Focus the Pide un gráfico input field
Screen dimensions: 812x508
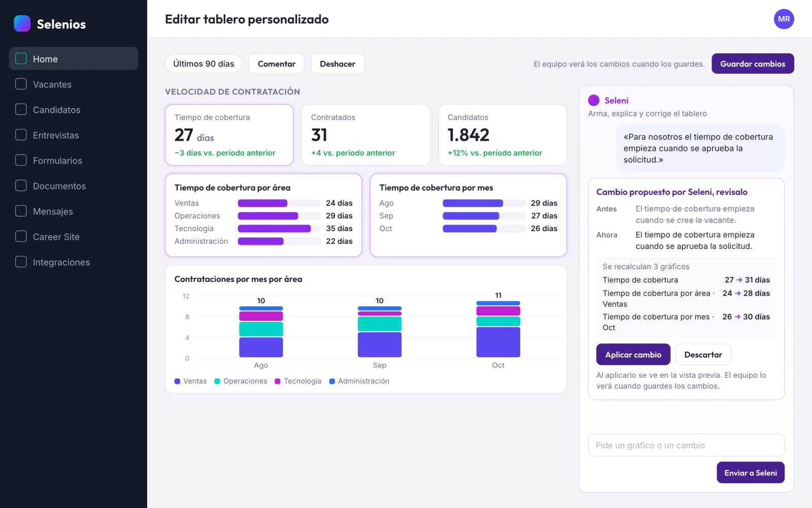(686, 445)
